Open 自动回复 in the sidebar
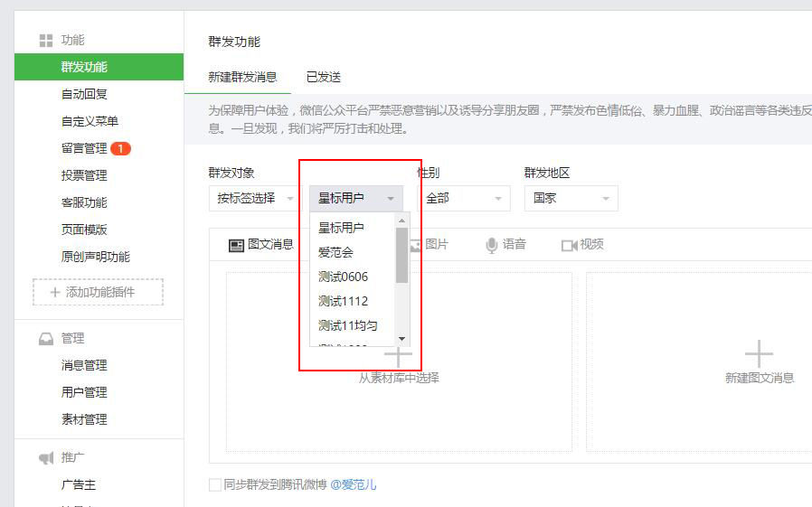Screen dimensions: 812x507 (x=85, y=94)
